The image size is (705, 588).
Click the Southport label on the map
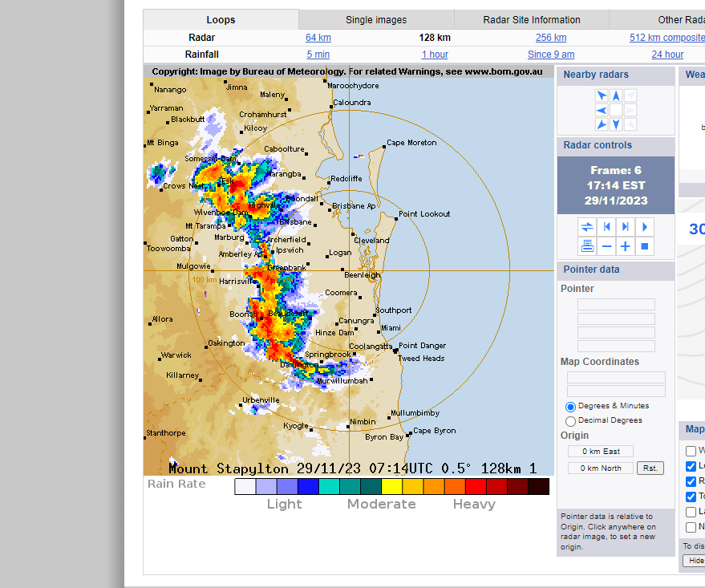[x=394, y=310]
